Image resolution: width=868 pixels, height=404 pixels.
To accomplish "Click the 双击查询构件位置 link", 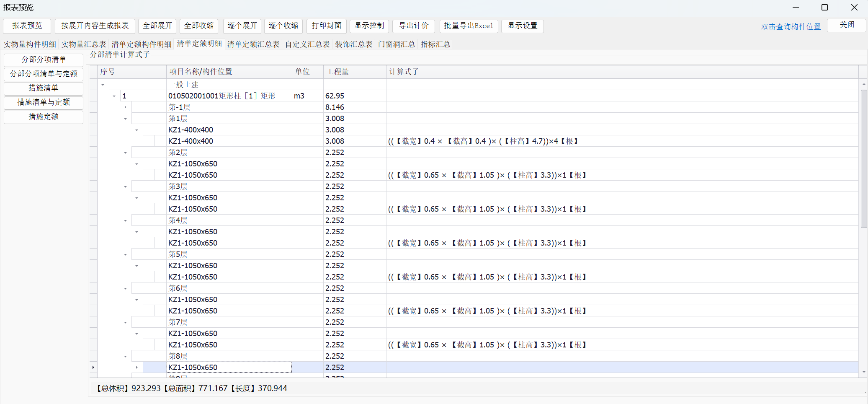I will [791, 27].
